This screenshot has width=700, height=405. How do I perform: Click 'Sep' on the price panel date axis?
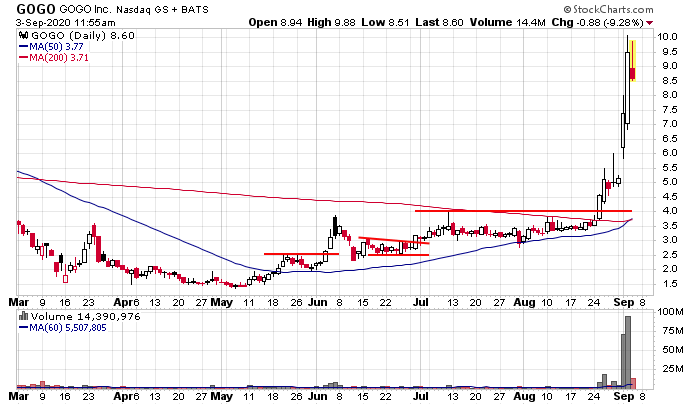click(624, 302)
